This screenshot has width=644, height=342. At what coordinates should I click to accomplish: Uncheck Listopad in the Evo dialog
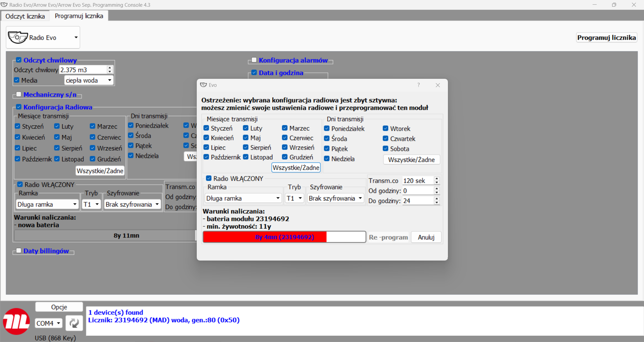coord(246,157)
